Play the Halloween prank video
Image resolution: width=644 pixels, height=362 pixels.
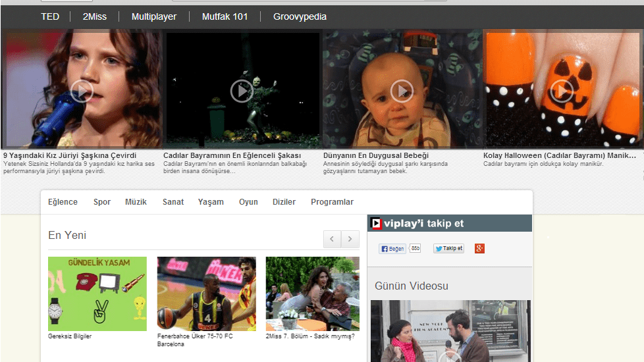click(242, 90)
